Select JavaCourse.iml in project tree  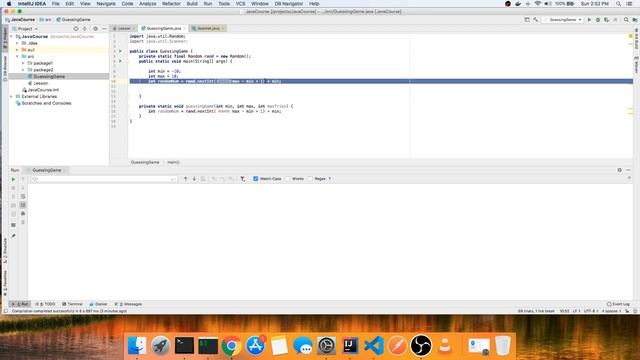41,90
